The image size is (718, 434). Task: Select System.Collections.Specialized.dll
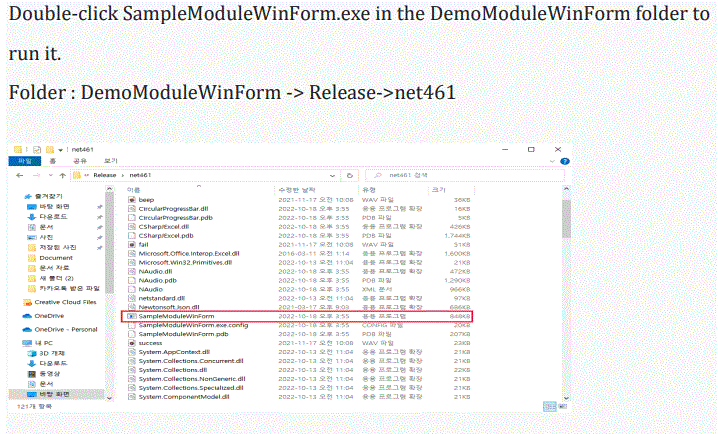191,388
